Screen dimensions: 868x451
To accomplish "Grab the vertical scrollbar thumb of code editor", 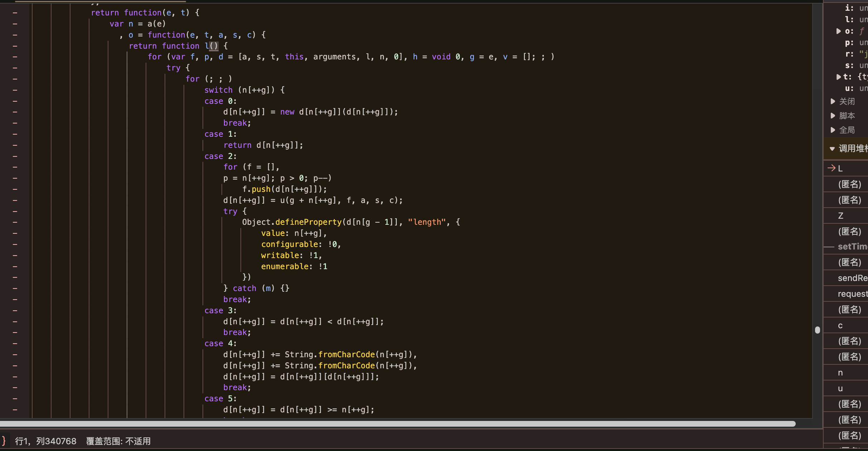I will click(x=818, y=330).
